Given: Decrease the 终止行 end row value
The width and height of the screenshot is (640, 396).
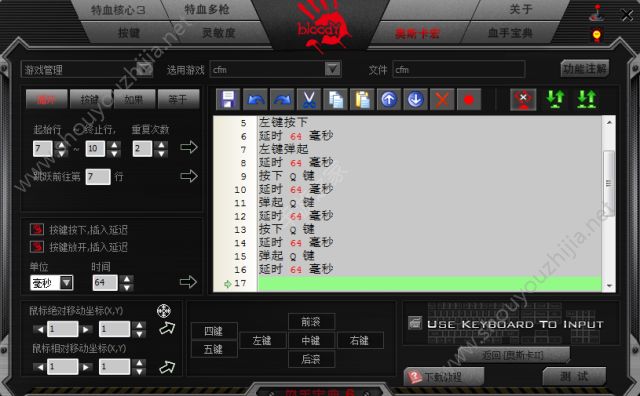Looking at the screenshot, I should point(114,153).
